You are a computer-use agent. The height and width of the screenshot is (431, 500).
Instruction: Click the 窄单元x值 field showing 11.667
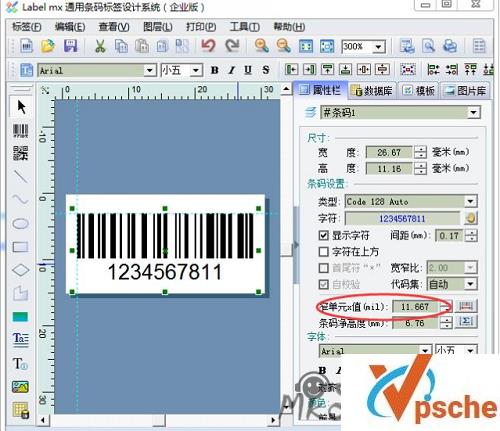pos(415,307)
